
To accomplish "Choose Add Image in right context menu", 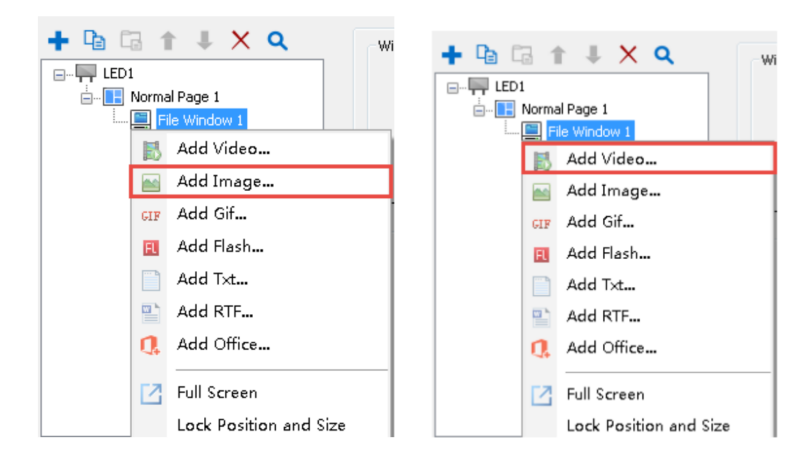I will pyautogui.click(x=648, y=191).
